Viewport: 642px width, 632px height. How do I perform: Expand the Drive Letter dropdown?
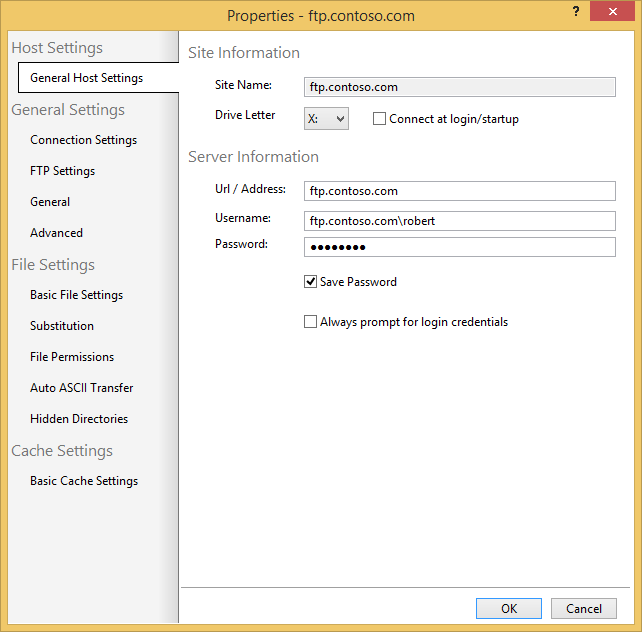point(326,119)
